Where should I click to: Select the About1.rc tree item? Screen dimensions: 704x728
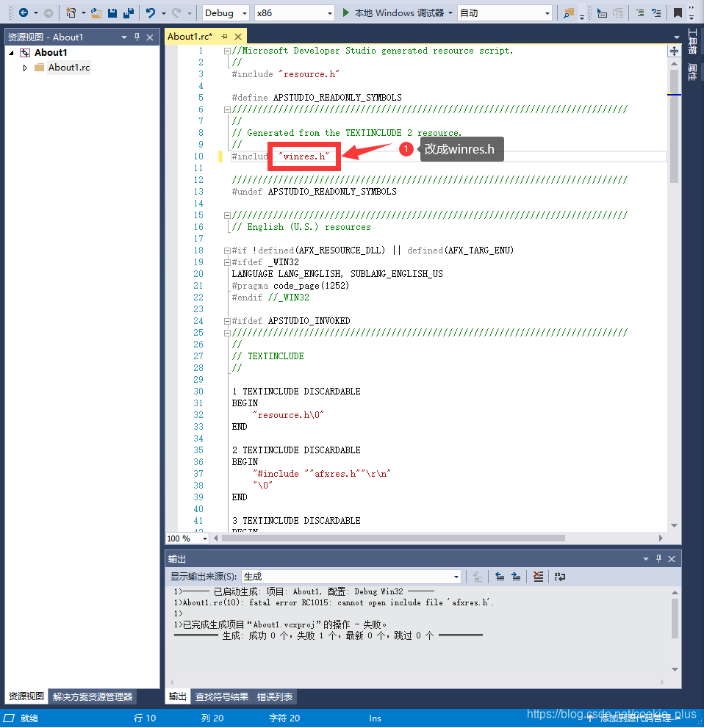pos(69,68)
